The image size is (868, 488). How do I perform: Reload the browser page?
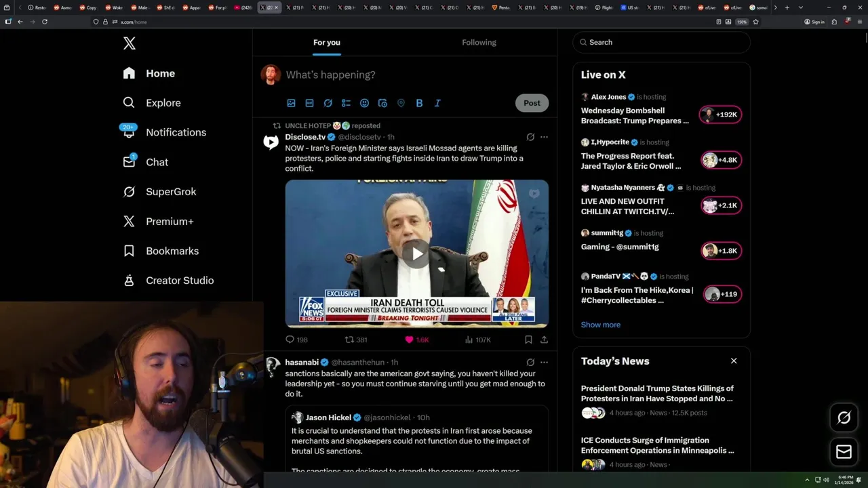coord(45,22)
